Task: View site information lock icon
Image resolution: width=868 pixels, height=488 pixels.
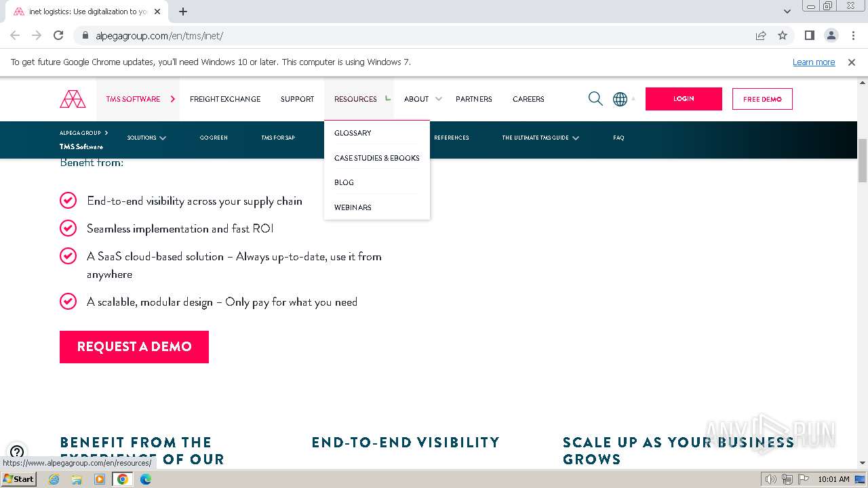Action: click(85, 35)
